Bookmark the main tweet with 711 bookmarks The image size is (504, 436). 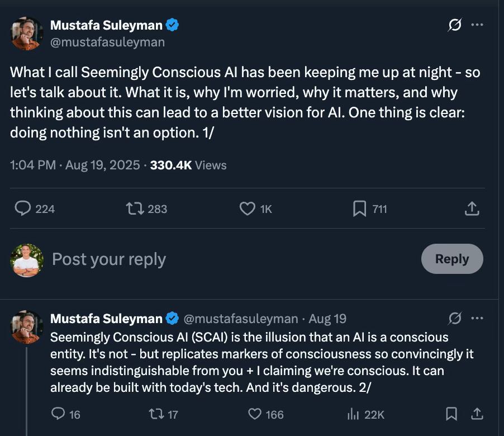tap(359, 208)
